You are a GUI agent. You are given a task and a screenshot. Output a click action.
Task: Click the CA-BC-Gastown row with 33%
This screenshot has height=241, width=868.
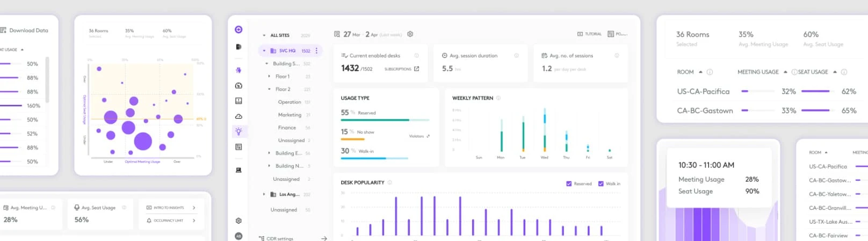[x=766, y=111]
